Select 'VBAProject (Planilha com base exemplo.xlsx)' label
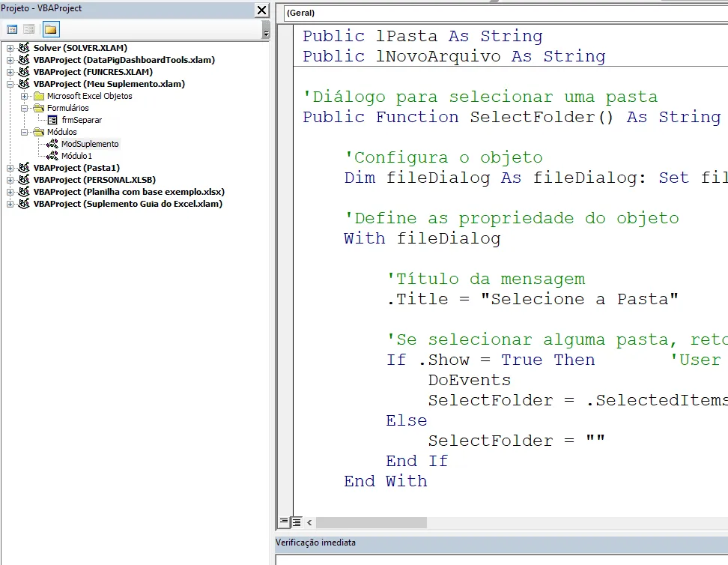 pyautogui.click(x=129, y=192)
